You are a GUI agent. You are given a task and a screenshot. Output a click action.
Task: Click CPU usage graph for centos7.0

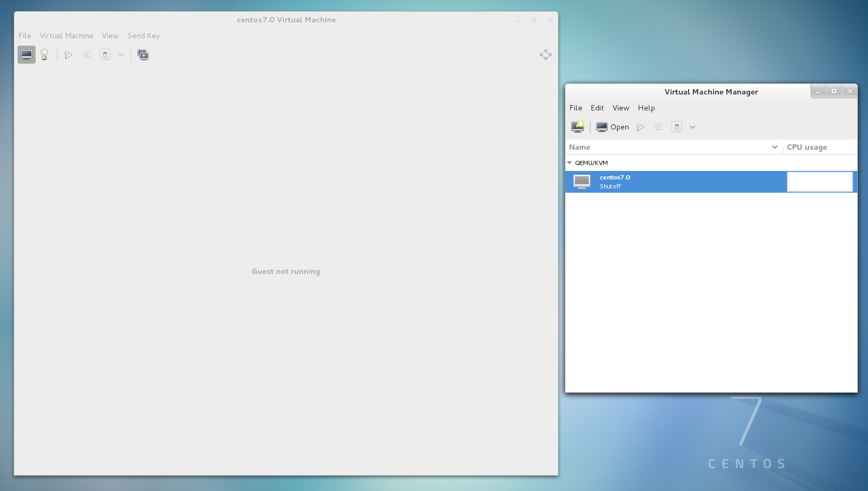pos(820,182)
